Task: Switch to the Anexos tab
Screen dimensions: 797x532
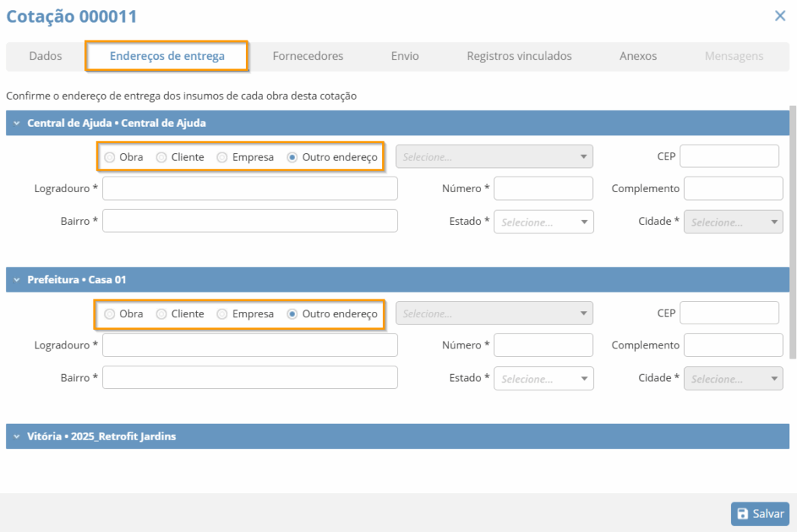Action: pyautogui.click(x=637, y=56)
